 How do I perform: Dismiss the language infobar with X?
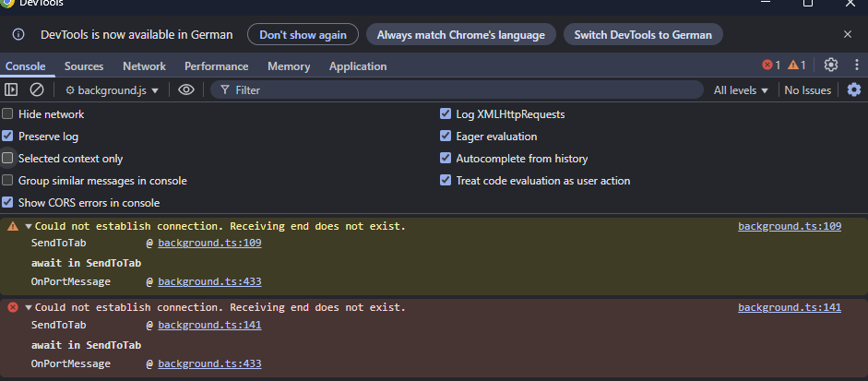point(847,34)
